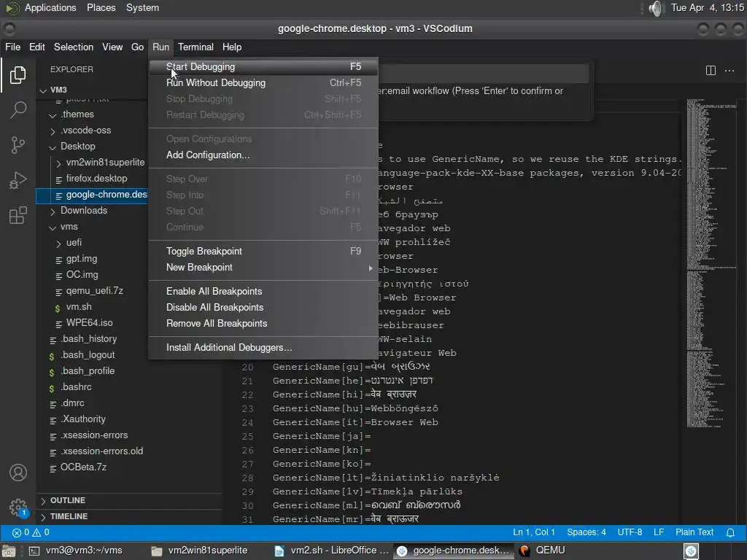The width and height of the screenshot is (747, 560).
Task: Choose Run Without Debugging
Action: pyautogui.click(x=263, y=83)
